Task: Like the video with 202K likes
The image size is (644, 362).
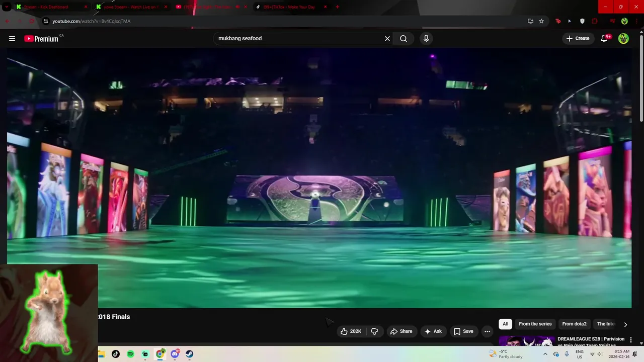Action: (x=351, y=331)
